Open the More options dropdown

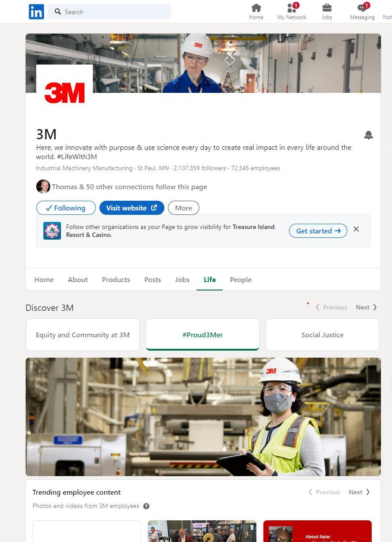pos(183,208)
